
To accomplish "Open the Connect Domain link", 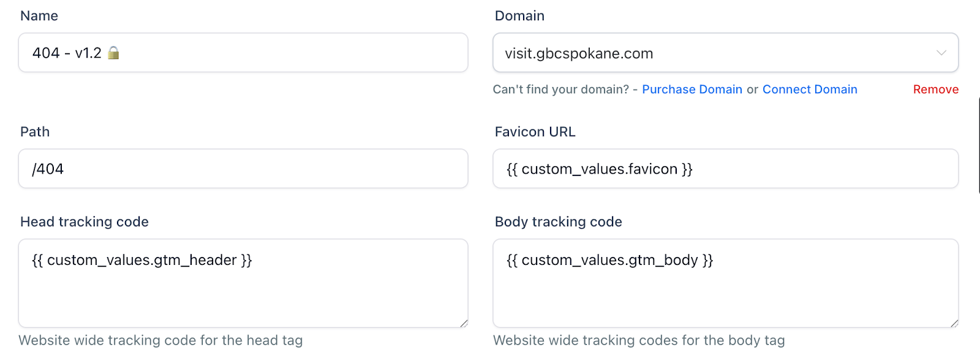I will click(810, 90).
